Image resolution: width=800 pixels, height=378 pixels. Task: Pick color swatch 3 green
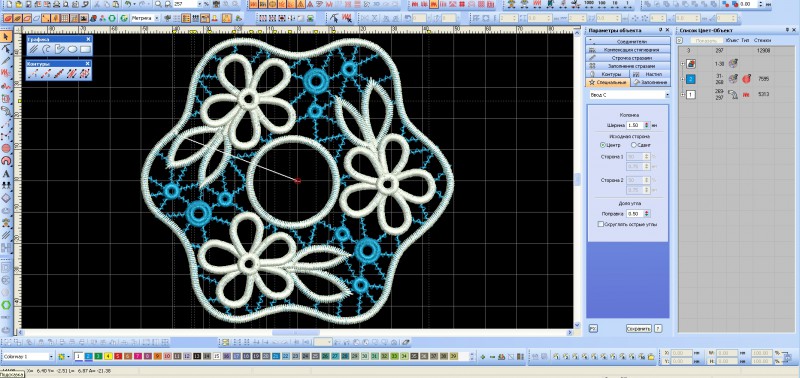[x=98, y=356]
